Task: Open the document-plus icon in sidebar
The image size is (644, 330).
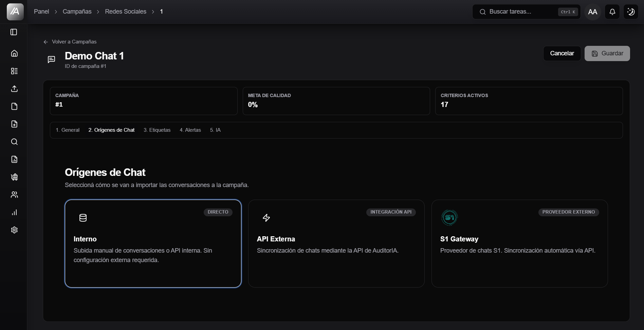Action: [x=14, y=124]
